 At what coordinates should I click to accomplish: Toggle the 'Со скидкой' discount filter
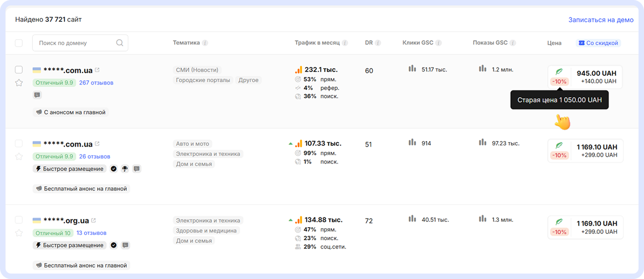coord(598,43)
